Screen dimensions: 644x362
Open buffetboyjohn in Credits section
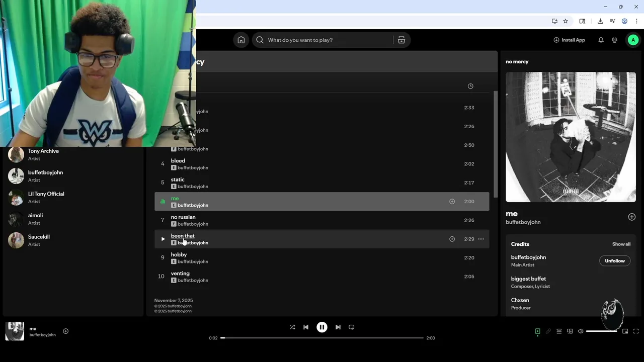(x=528, y=257)
